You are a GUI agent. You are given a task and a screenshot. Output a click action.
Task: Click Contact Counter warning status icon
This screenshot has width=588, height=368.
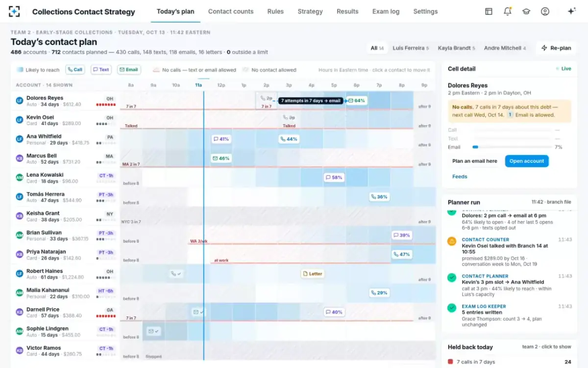point(452,241)
